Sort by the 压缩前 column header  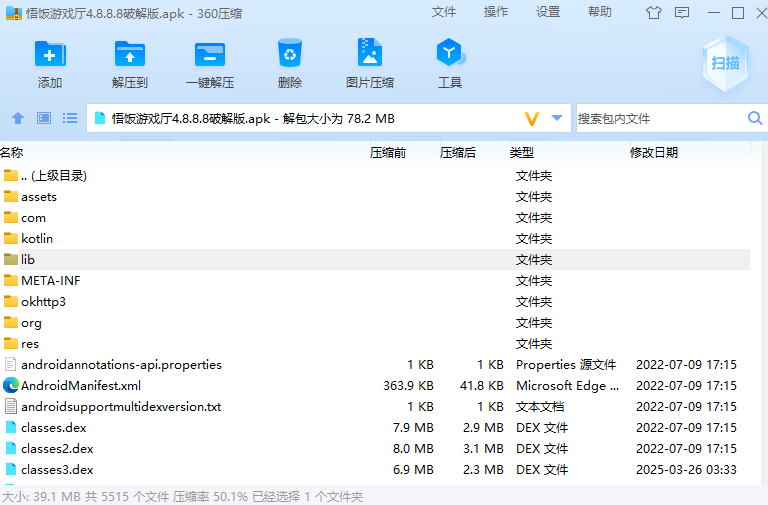(x=388, y=153)
